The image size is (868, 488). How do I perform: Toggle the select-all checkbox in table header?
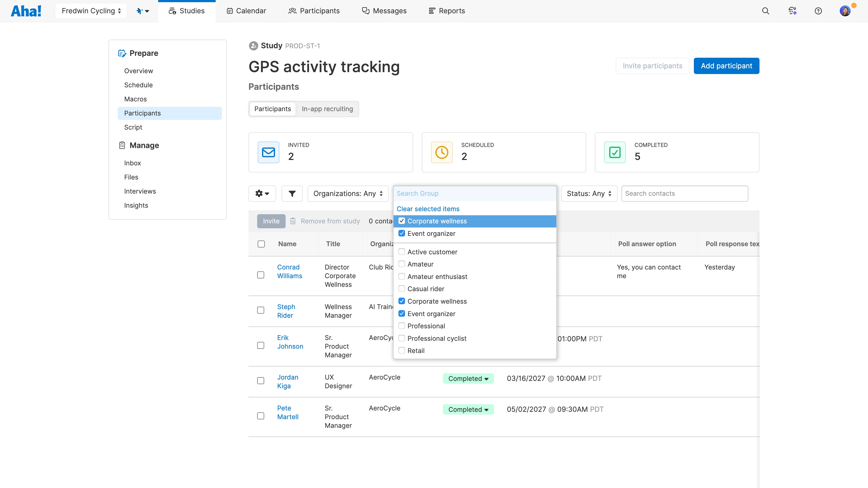pyautogui.click(x=261, y=244)
